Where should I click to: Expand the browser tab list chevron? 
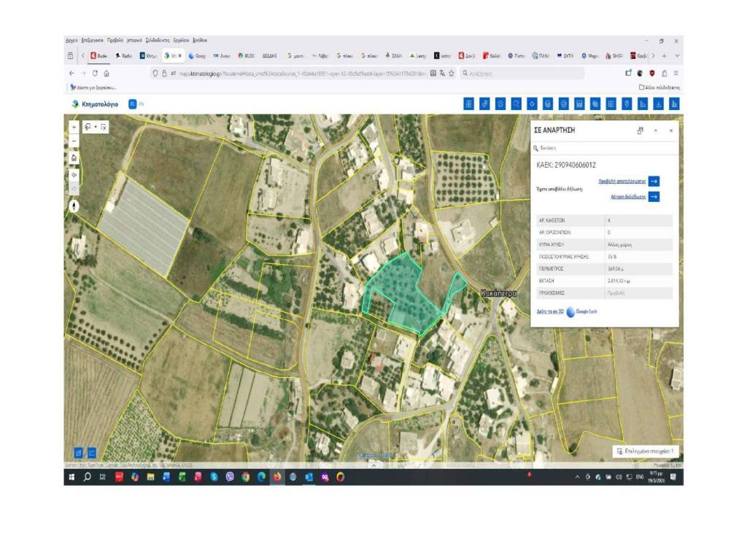point(677,55)
